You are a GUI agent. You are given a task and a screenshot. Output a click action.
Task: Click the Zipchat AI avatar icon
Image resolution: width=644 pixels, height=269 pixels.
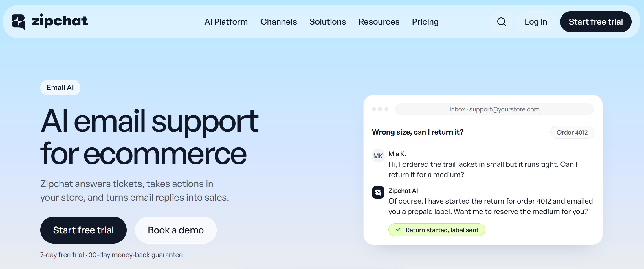378,192
